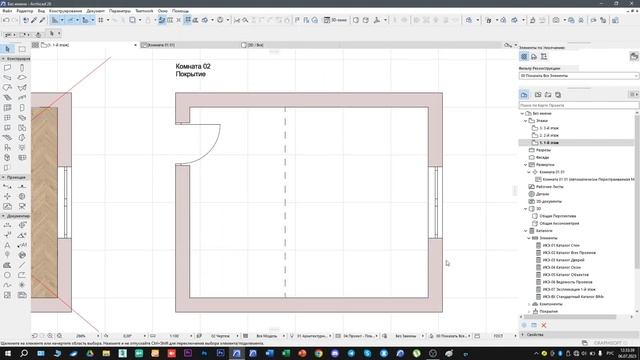Click the Undo icon in top toolbar

(6, 20)
